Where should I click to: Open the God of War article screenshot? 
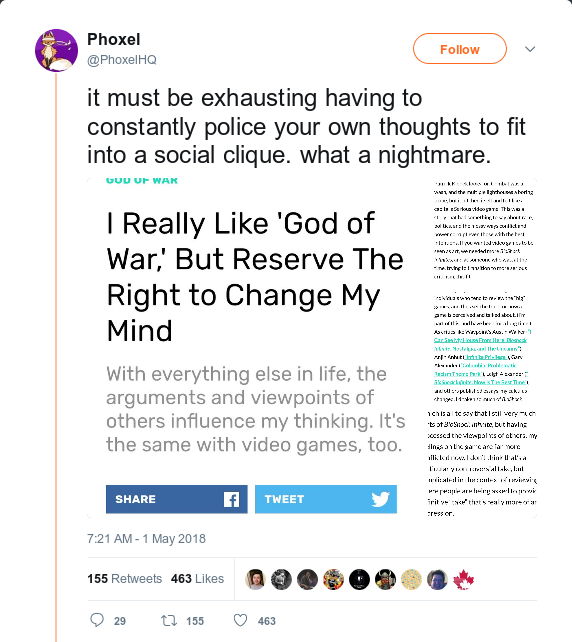pos(254,348)
